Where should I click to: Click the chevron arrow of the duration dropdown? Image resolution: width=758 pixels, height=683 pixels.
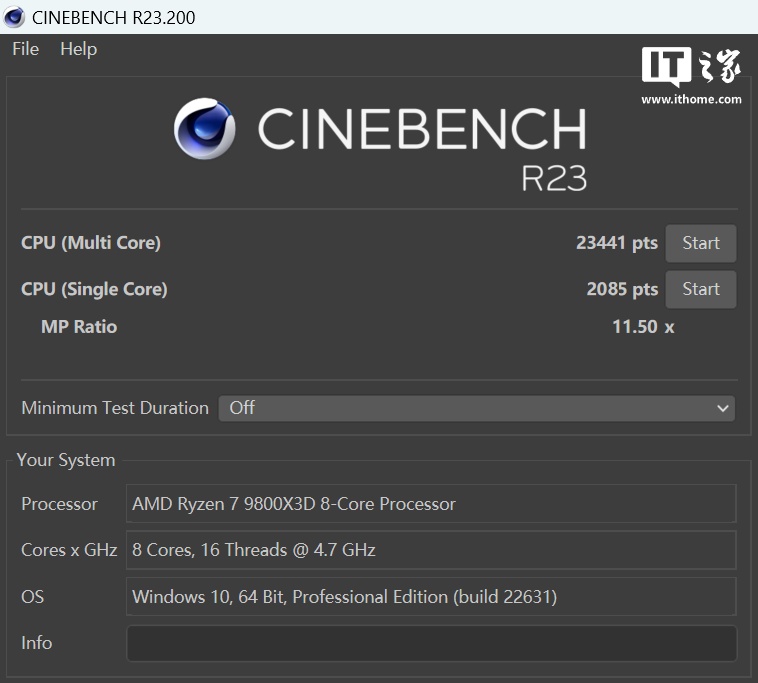coord(723,408)
